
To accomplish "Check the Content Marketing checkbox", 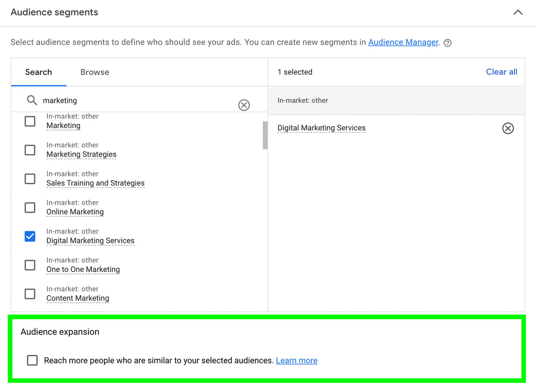I will point(30,294).
